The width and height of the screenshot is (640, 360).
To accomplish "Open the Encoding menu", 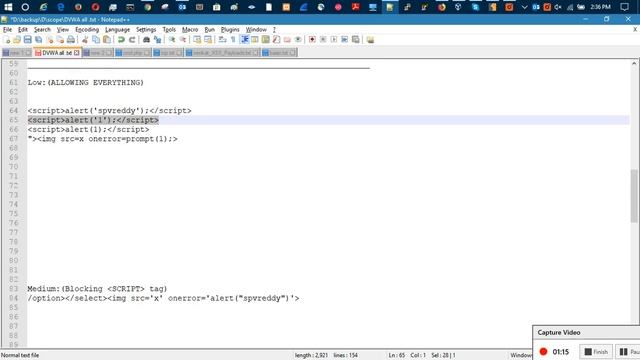I will 87,30.
